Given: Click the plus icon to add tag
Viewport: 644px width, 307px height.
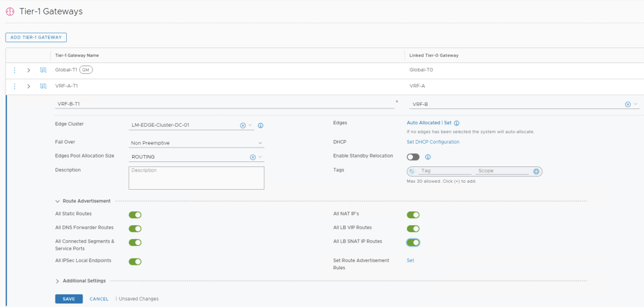Looking at the screenshot, I should (536, 171).
